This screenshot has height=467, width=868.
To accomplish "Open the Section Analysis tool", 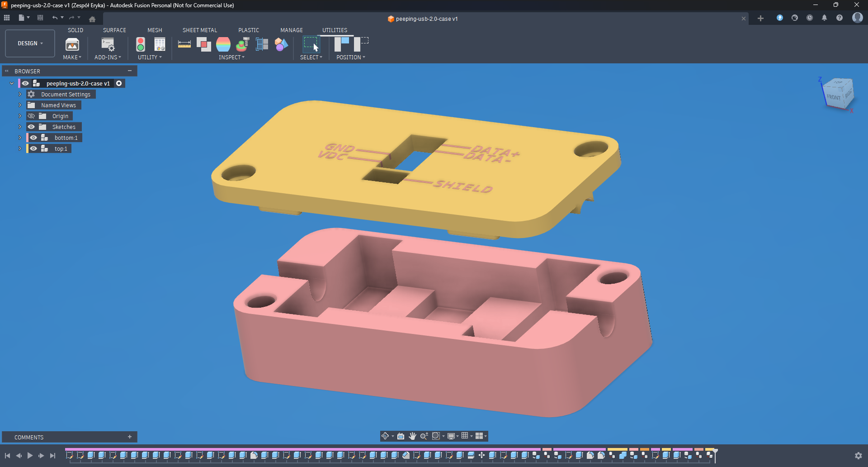I will [x=262, y=44].
